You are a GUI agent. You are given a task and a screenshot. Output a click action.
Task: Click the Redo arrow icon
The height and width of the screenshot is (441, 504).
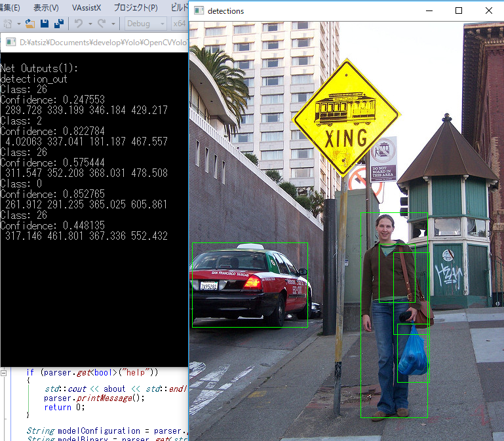tap(102, 24)
